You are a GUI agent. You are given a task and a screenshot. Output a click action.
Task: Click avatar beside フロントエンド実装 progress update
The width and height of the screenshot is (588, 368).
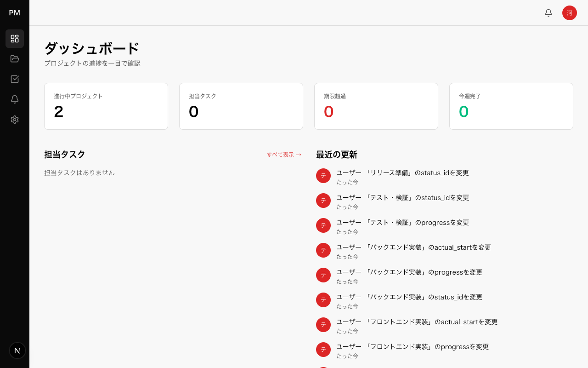[323, 350]
